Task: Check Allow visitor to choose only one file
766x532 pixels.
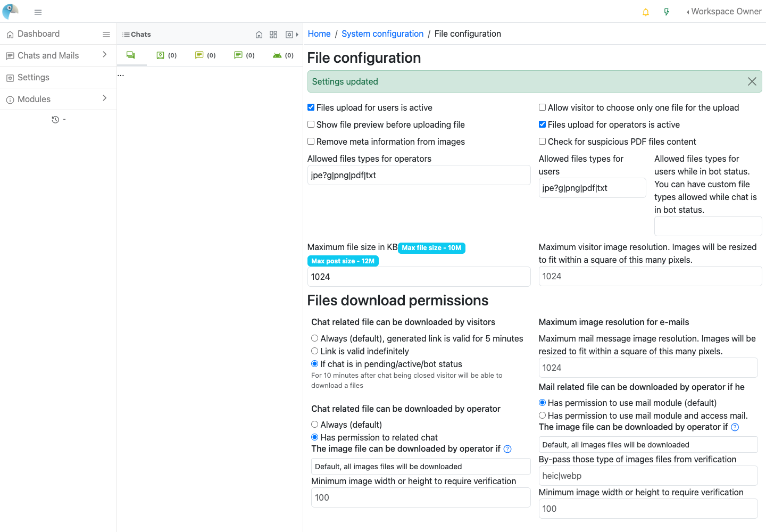Action: click(x=543, y=107)
